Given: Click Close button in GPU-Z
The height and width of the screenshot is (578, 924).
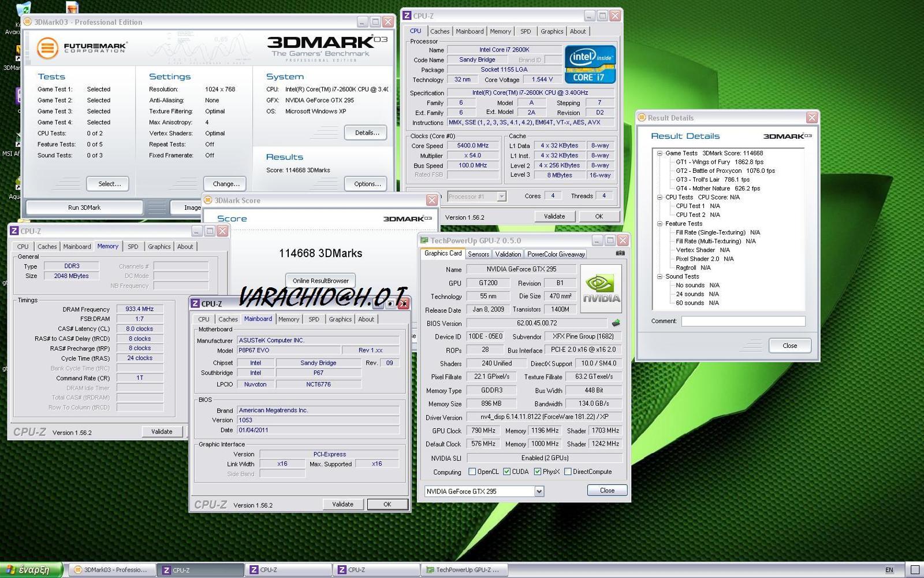Looking at the screenshot, I should click(607, 490).
